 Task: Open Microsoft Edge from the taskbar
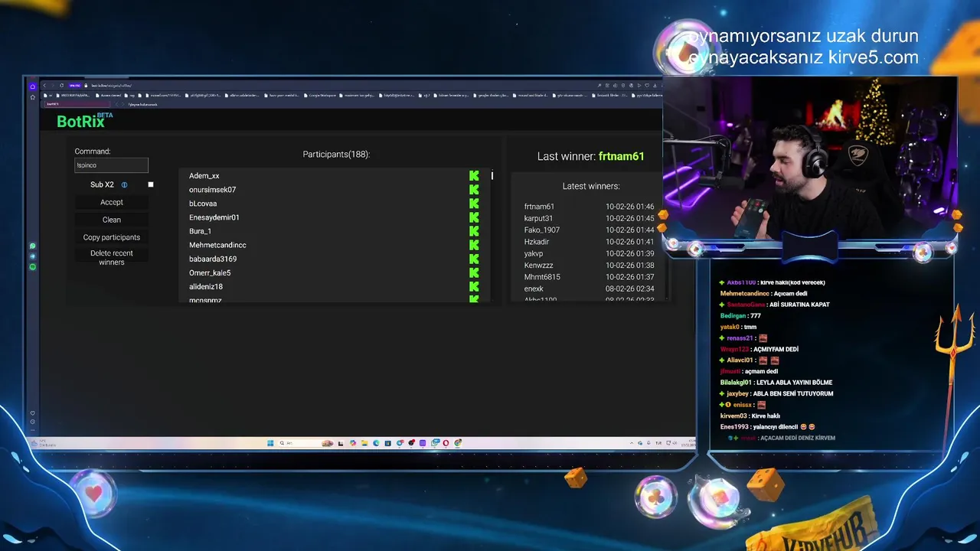point(376,443)
